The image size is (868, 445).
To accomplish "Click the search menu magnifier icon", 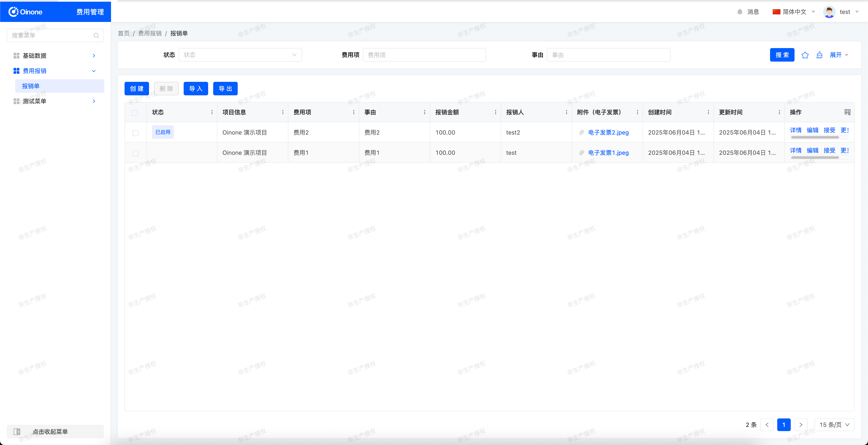I will click(96, 35).
